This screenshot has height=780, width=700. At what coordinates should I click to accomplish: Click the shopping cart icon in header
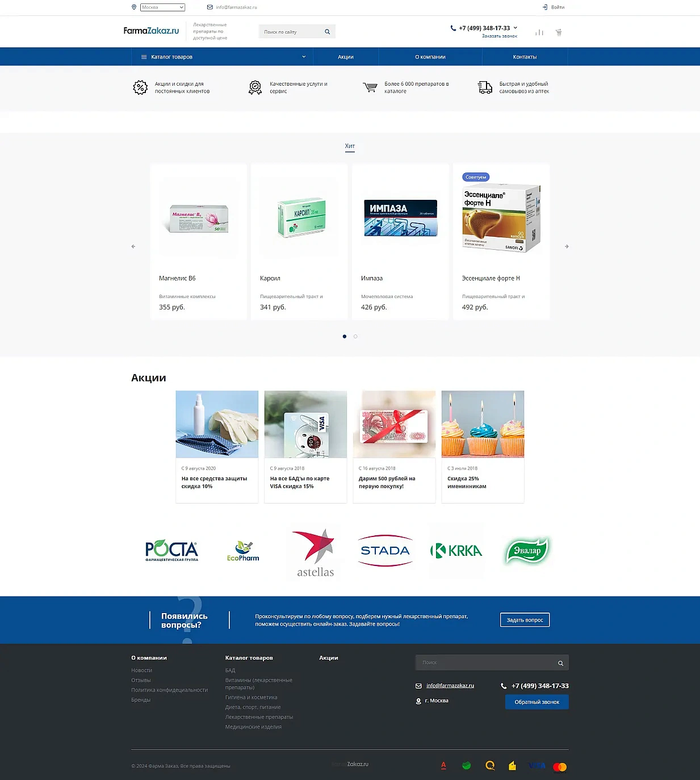[x=559, y=32]
